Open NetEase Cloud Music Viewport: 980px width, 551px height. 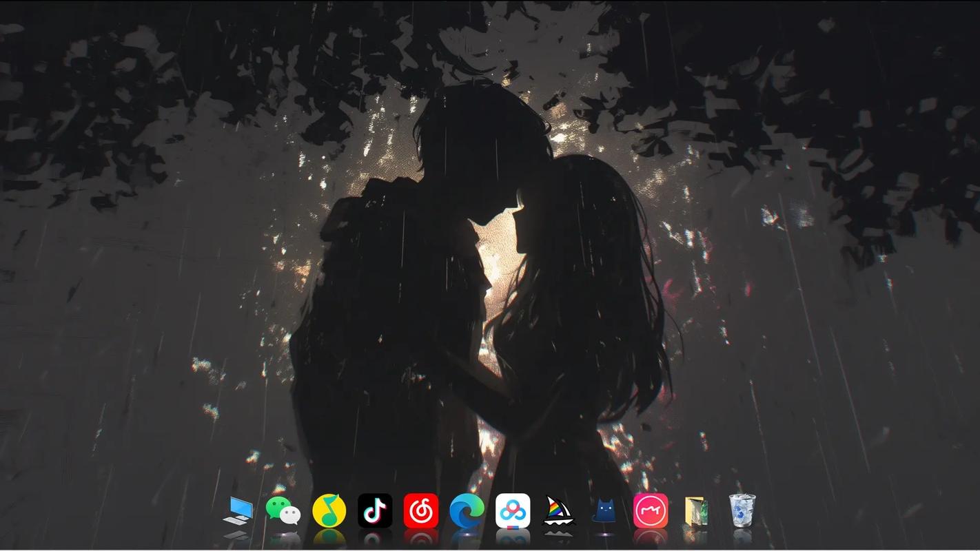pos(421,511)
